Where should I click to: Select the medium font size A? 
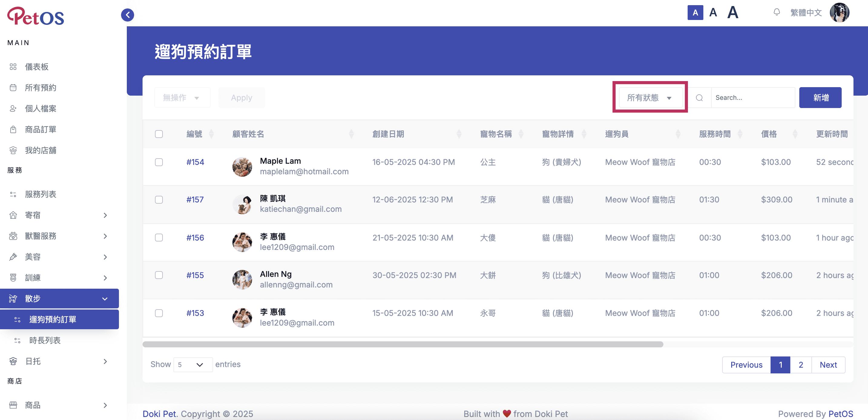click(713, 13)
